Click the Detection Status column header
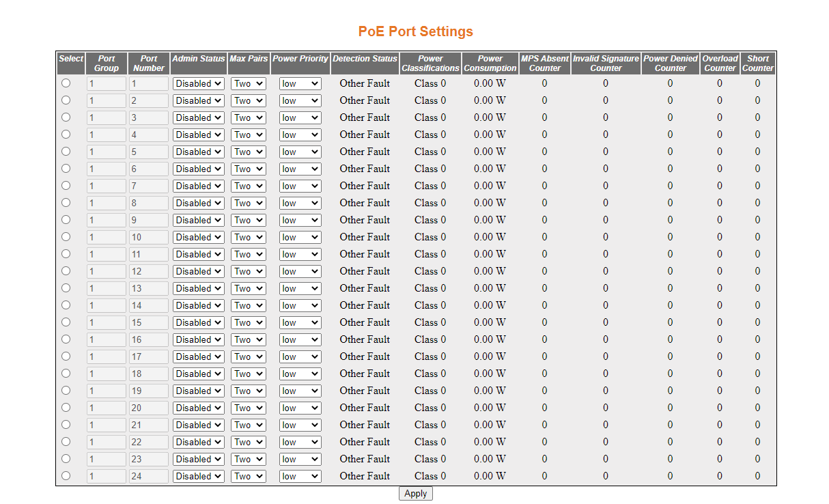The image size is (829, 504). point(365,59)
